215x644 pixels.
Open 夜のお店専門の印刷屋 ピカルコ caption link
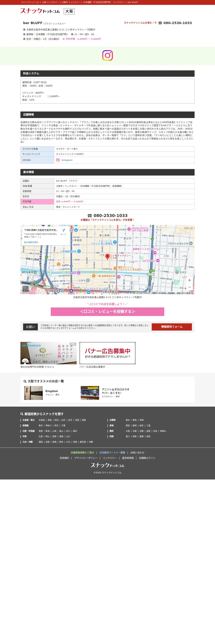coord(37,367)
